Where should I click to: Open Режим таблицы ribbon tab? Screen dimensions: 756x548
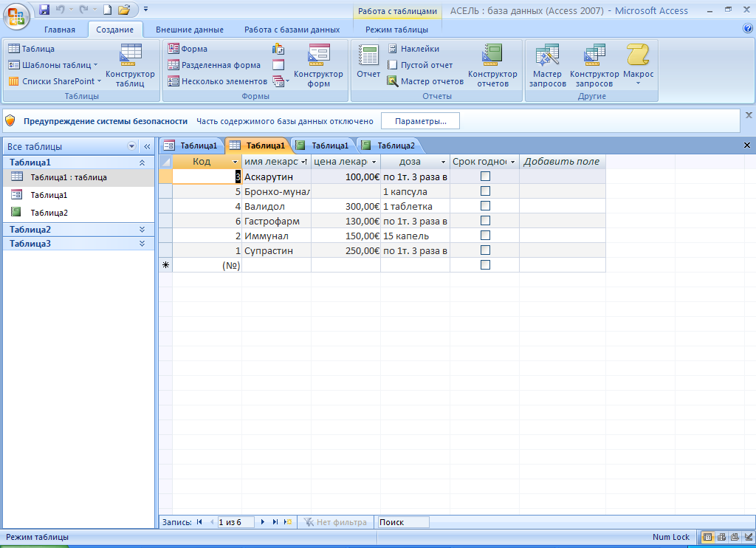396,30
